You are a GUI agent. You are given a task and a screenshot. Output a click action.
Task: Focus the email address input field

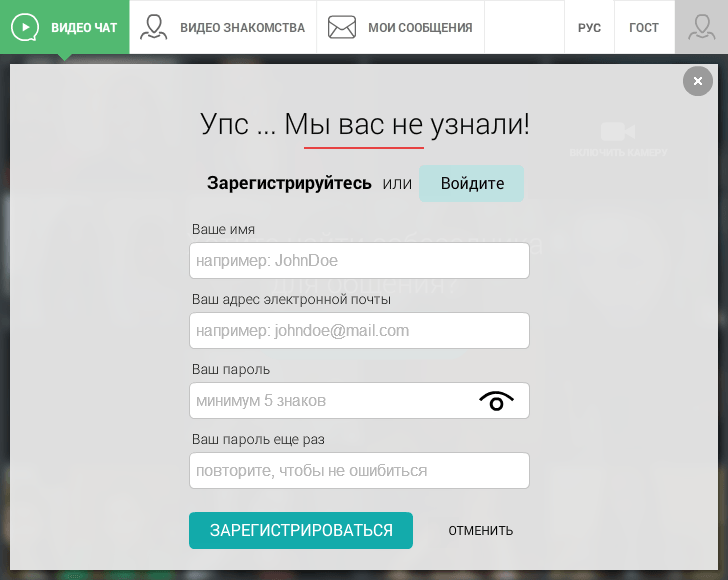coord(359,331)
